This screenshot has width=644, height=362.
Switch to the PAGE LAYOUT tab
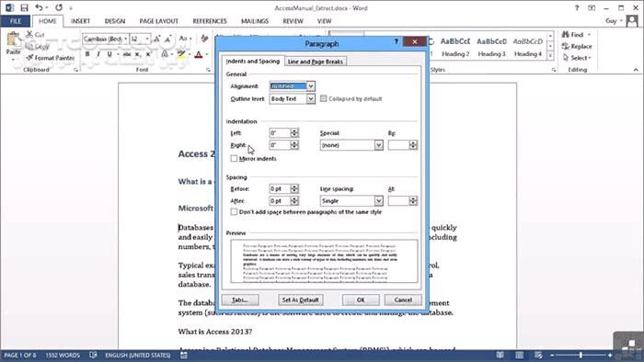click(158, 21)
